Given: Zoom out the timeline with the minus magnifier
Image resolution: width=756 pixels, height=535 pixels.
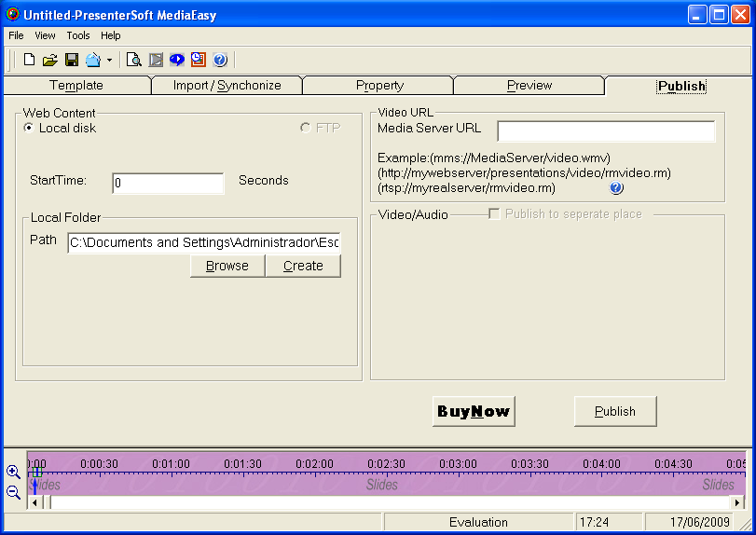Looking at the screenshot, I should pos(13,492).
